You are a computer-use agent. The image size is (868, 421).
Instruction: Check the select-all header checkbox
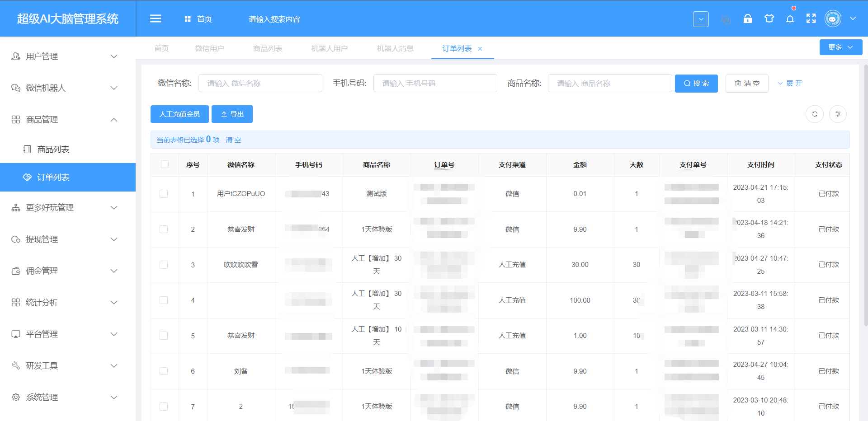pos(165,164)
